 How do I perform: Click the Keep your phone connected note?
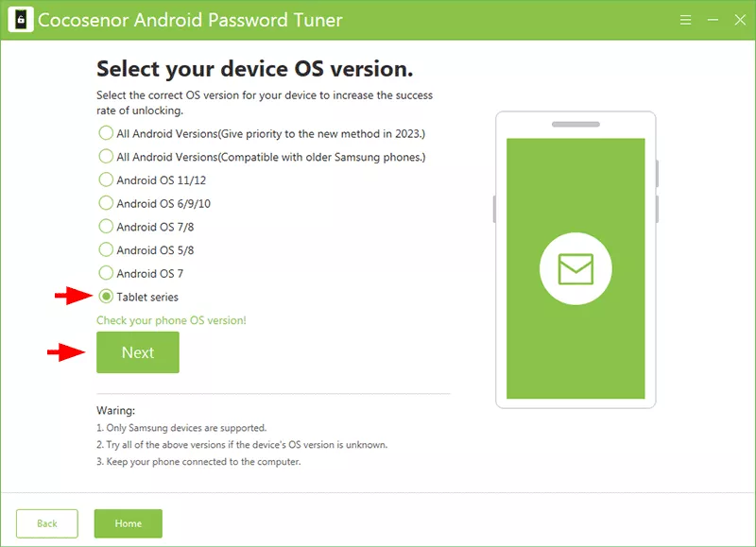click(198, 462)
